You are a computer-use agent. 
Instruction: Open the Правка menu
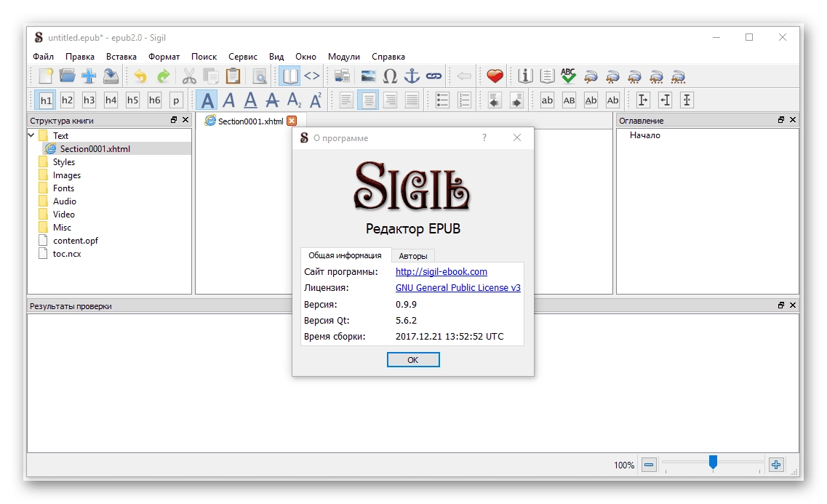(79, 57)
